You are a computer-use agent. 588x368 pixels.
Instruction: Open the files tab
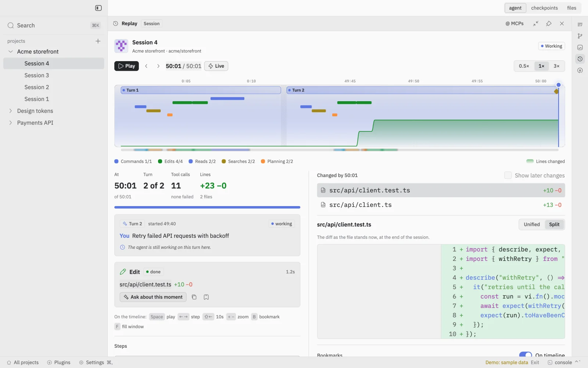(571, 8)
